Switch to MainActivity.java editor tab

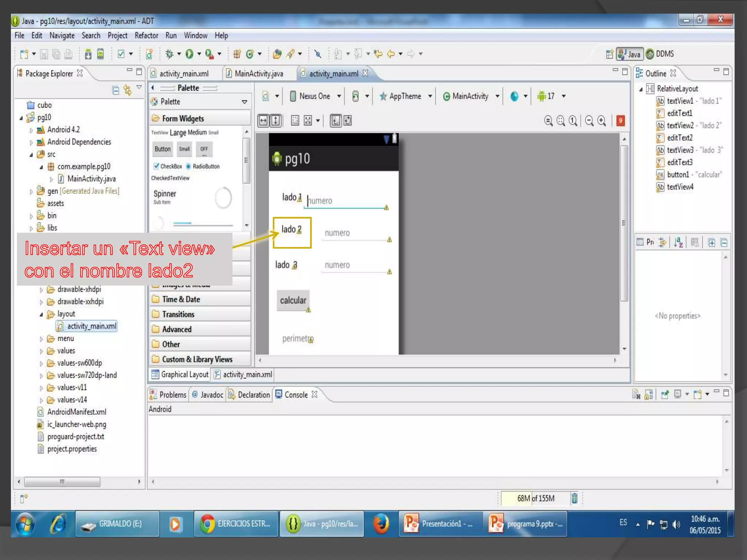[x=258, y=74]
